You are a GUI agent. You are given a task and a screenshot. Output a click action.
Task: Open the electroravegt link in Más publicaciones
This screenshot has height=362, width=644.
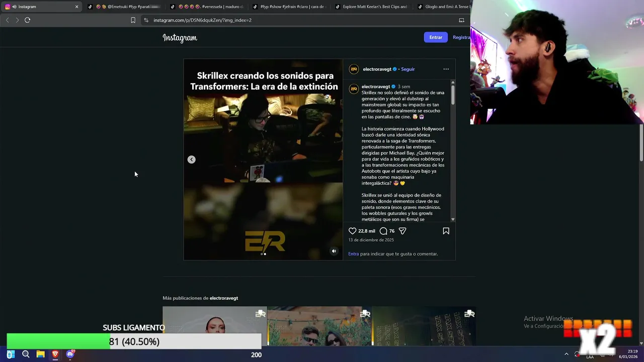coord(224,298)
